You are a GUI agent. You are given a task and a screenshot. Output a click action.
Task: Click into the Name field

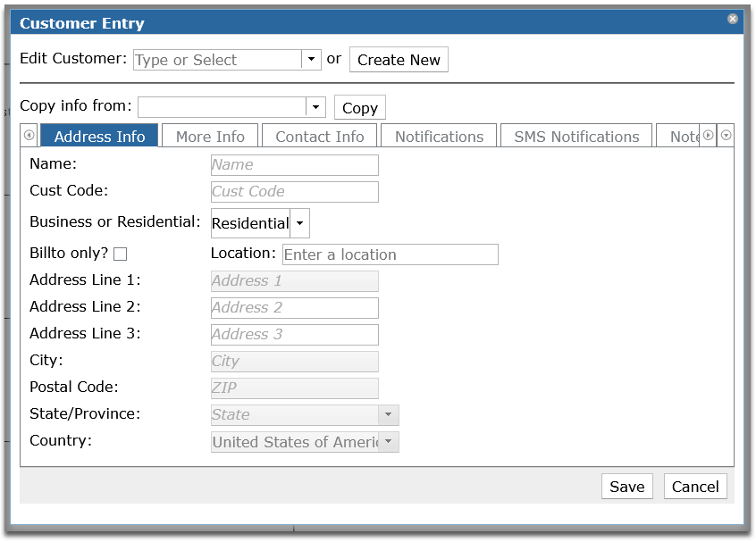[x=295, y=165]
